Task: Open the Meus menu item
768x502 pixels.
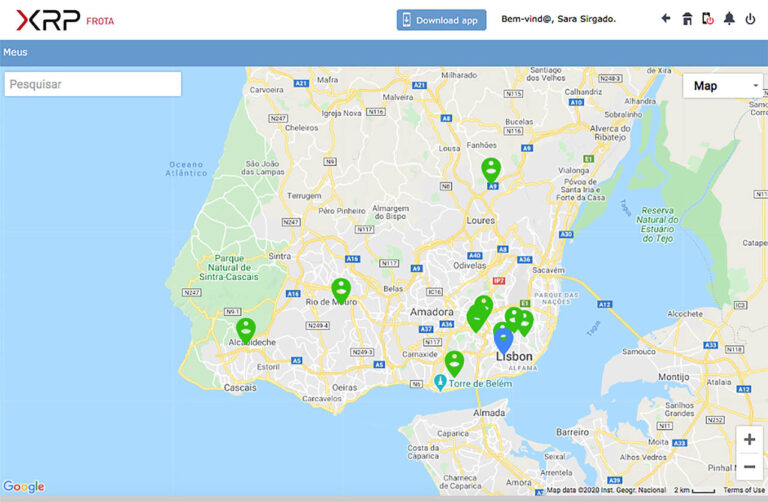Action: pos(15,52)
